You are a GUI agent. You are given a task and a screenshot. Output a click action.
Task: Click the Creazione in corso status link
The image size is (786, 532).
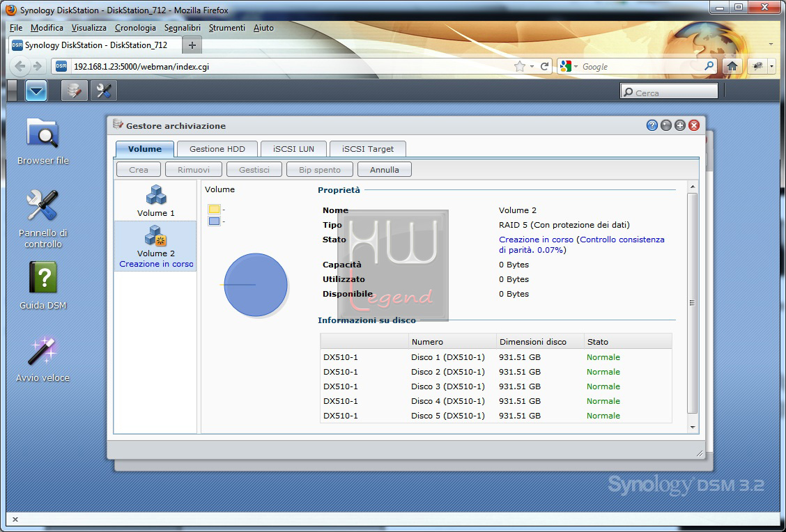tap(536, 240)
